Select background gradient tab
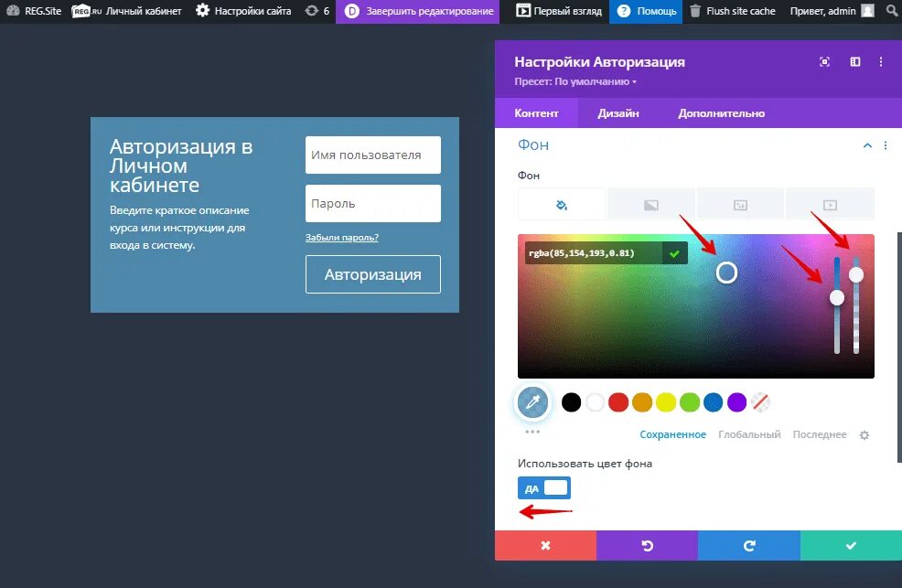Viewport: 902px width, 588px height. click(x=651, y=205)
